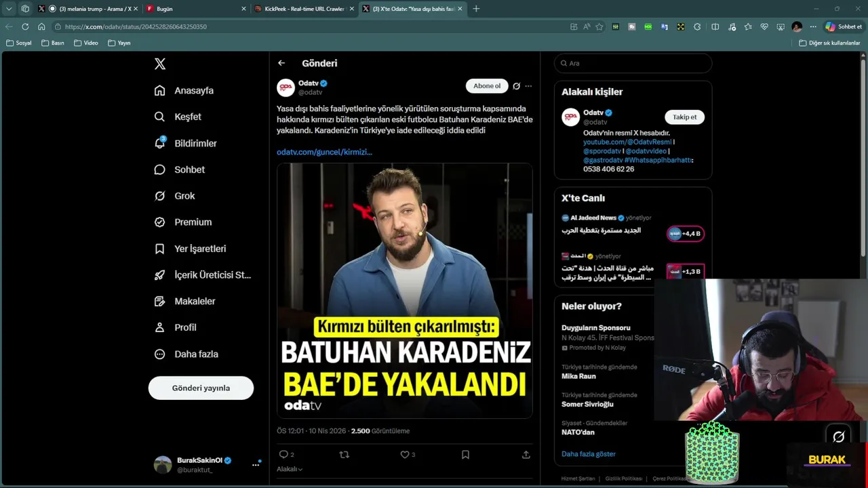Click the browser back arrow
This screenshot has height=488, width=868.
click(x=9, y=26)
